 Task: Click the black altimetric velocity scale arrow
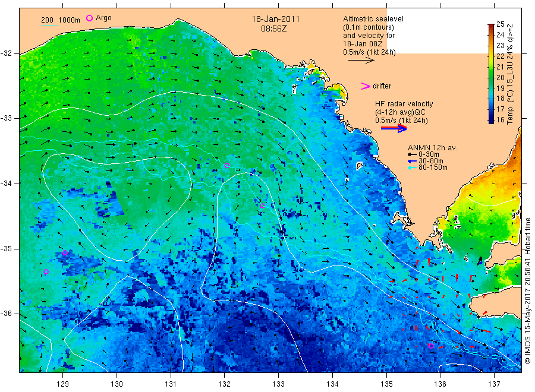(361, 61)
